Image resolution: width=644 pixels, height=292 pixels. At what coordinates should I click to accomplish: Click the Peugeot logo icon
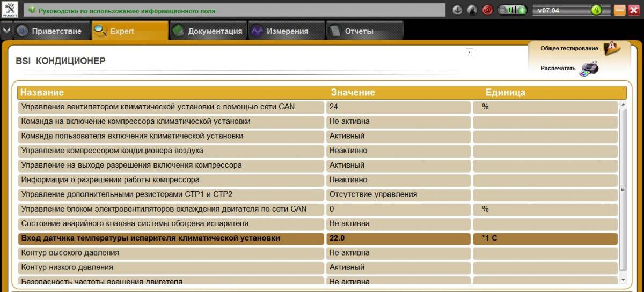tap(10, 10)
